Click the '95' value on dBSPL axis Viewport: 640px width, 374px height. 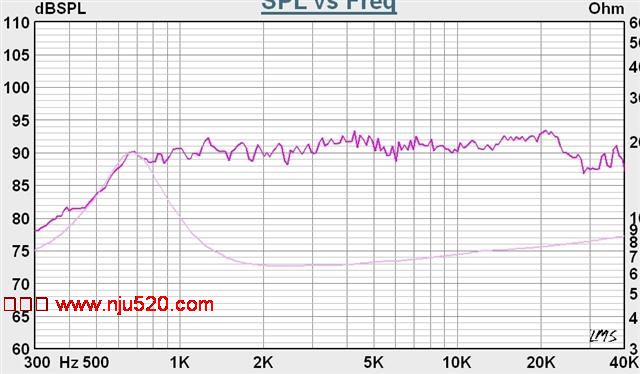click(x=21, y=121)
